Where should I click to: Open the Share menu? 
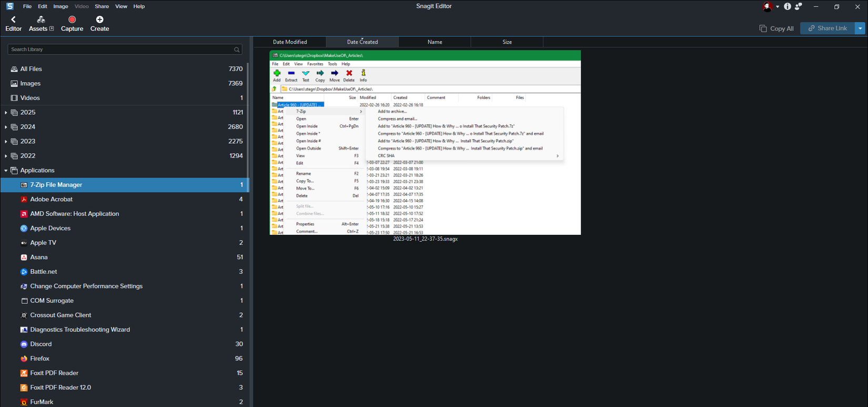(x=102, y=6)
